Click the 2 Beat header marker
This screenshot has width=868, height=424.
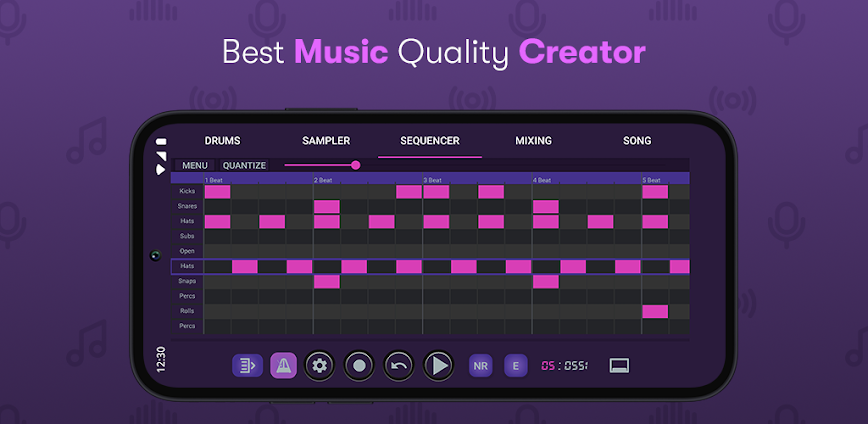323,180
